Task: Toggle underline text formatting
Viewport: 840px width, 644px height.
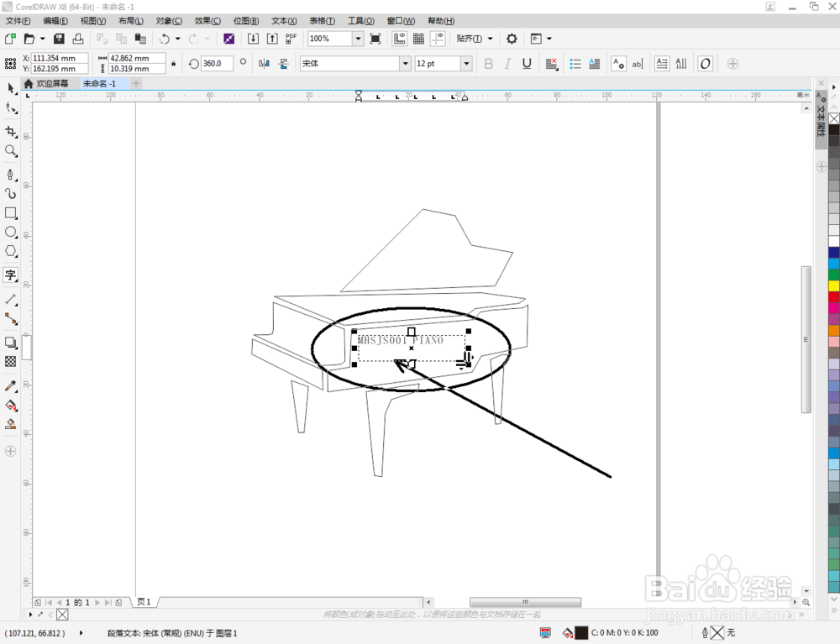Action: pyautogui.click(x=527, y=64)
